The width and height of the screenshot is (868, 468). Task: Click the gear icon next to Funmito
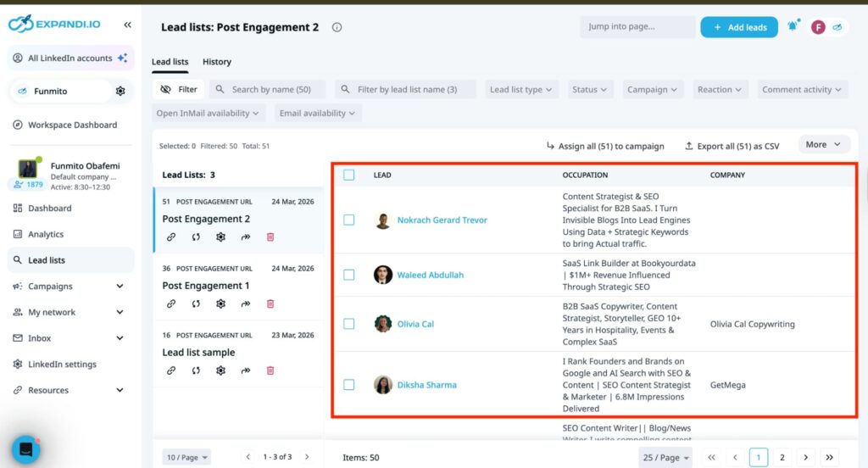coord(120,91)
